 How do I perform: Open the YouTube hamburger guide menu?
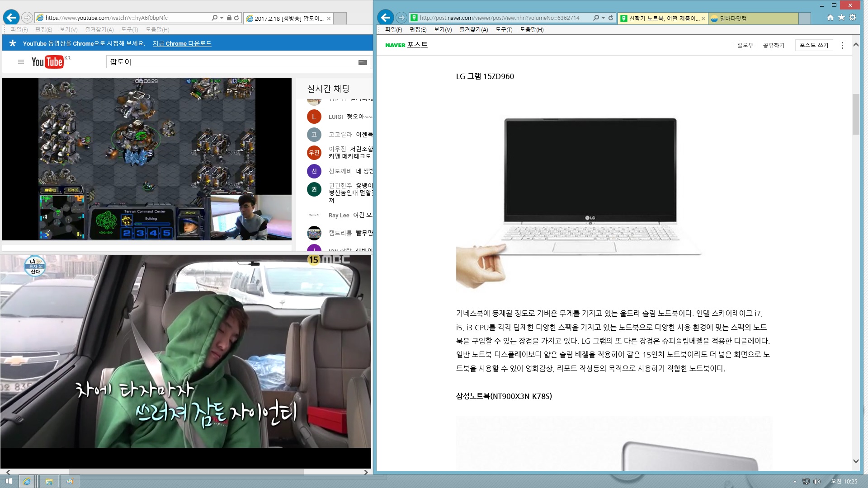click(x=21, y=62)
